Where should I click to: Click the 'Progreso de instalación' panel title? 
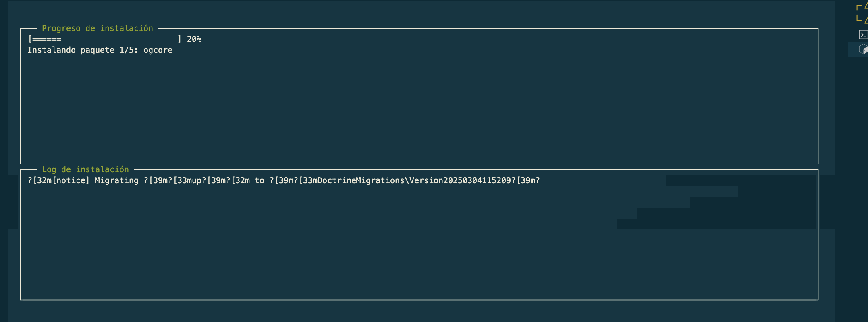tap(98, 28)
